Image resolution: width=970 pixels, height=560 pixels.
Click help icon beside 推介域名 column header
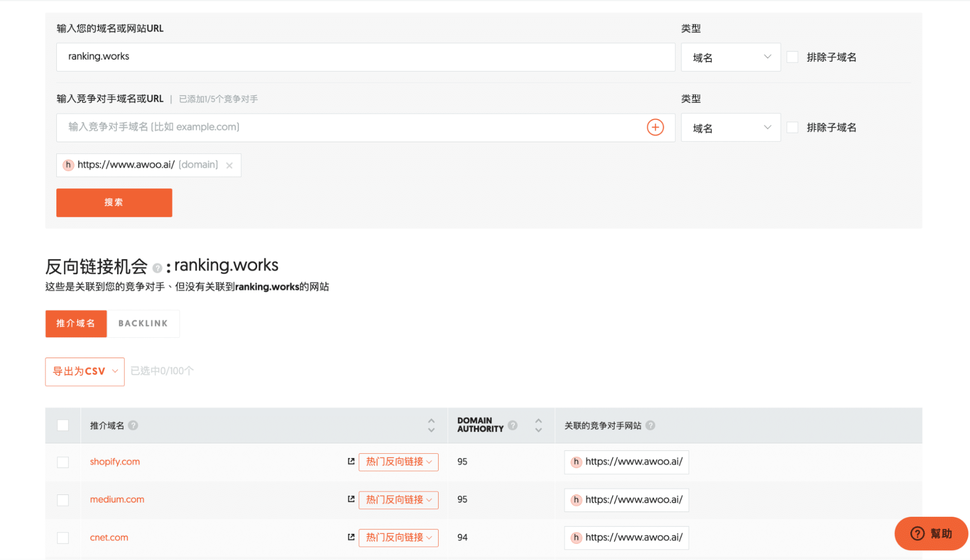click(x=133, y=426)
